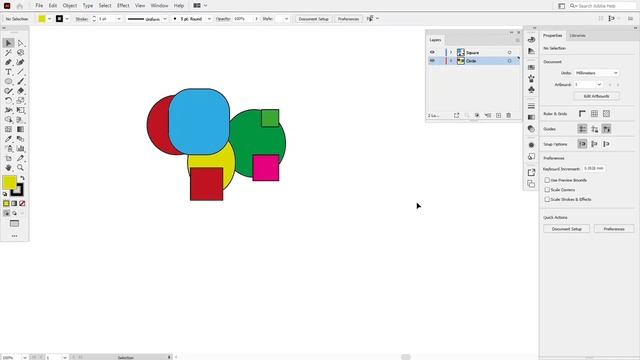Select the Hand tool
The image size is (640, 360).
[9, 168]
